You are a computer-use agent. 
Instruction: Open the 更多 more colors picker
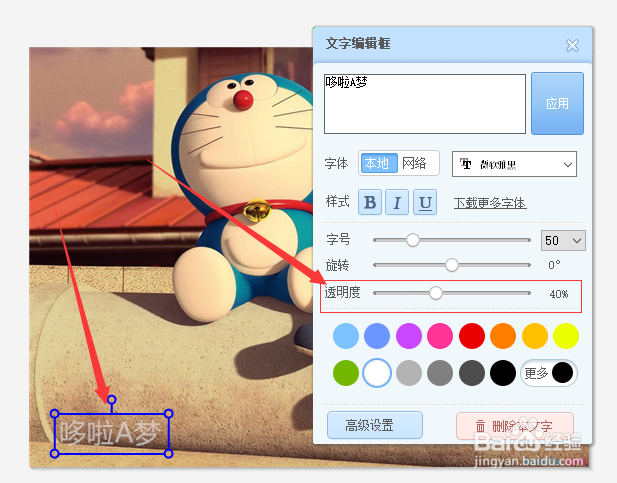click(x=549, y=373)
